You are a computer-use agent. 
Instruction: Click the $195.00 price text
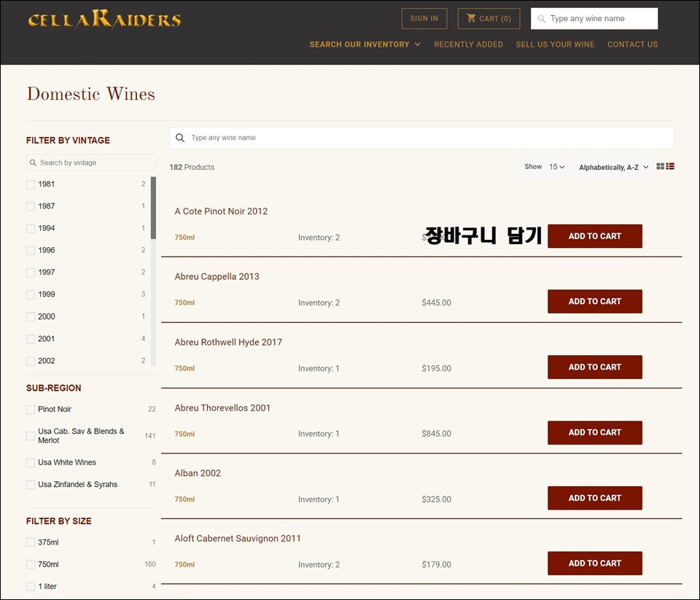coord(436,368)
